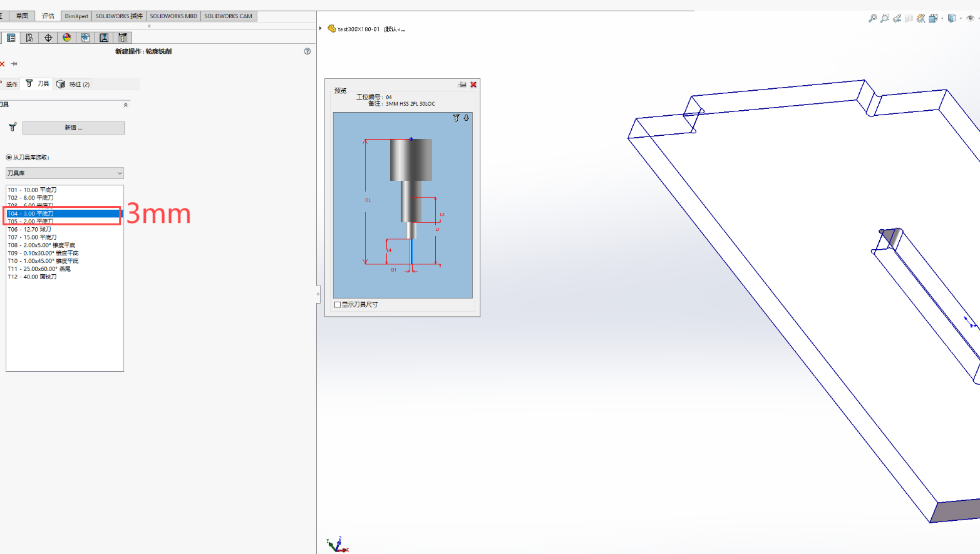Pin the tool preview window
The width and height of the screenshot is (980, 554).
click(x=462, y=85)
